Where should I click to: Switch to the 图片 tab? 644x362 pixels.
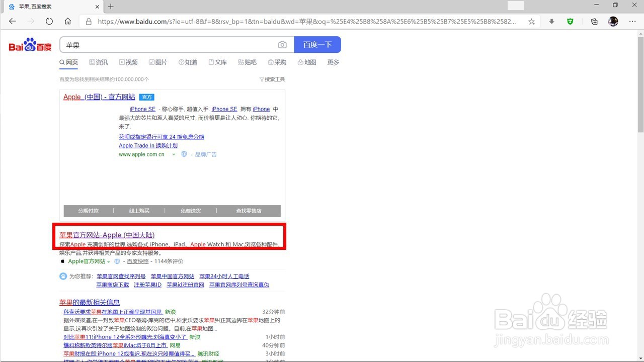pyautogui.click(x=158, y=62)
